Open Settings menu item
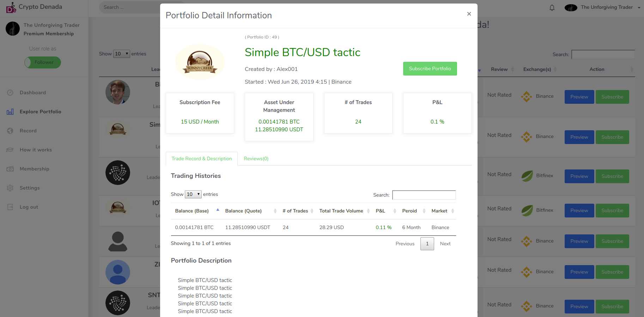The height and width of the screenshot is (317, 644). click(30, 188)
